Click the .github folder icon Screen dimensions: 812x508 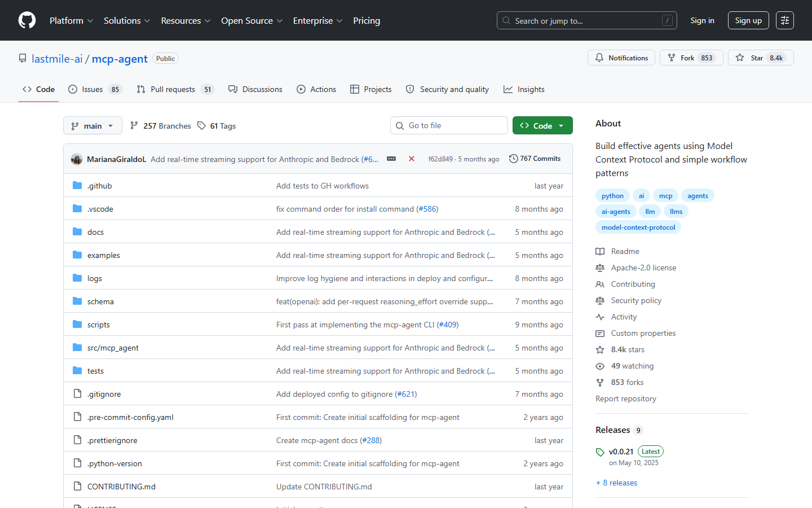tap(77, 186)
